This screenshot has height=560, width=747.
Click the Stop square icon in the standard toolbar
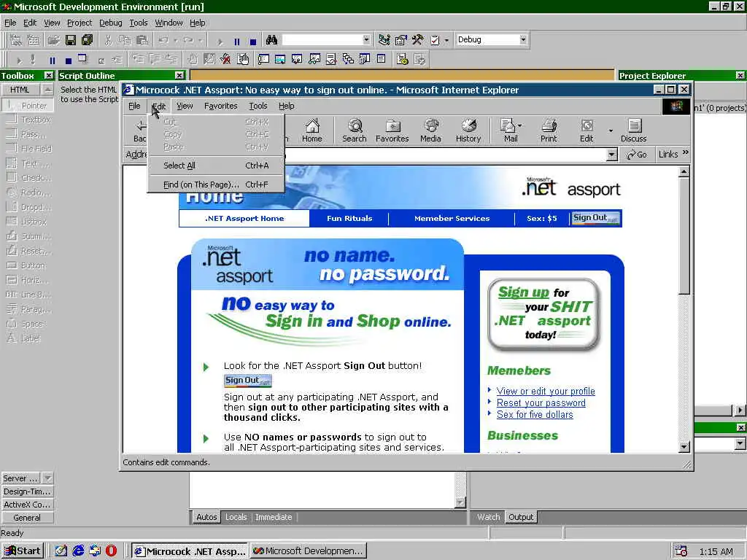point(253,42)
